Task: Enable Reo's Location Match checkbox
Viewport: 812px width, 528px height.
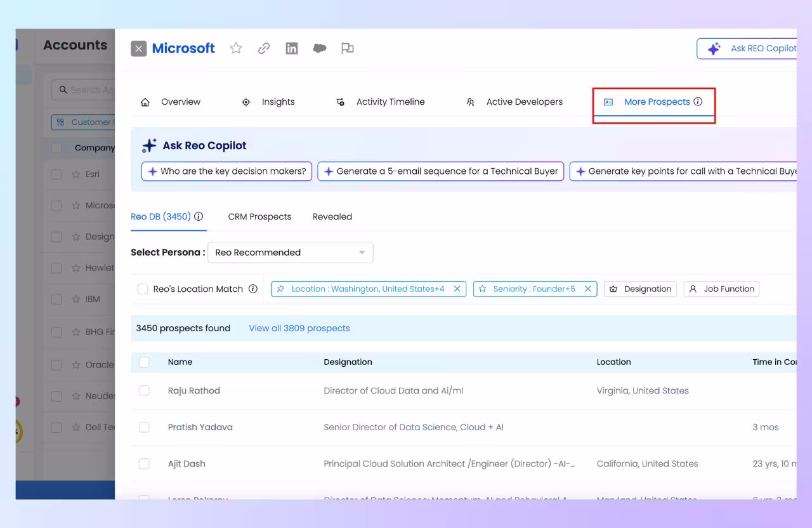Action: pyautogui.click(x=143, y=289)
